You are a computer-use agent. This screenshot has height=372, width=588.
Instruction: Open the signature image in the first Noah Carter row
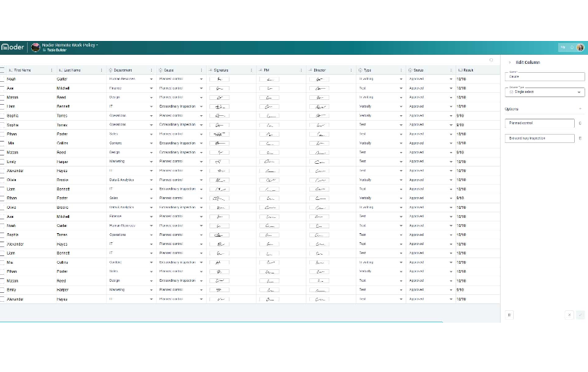(x=219, y=79)
